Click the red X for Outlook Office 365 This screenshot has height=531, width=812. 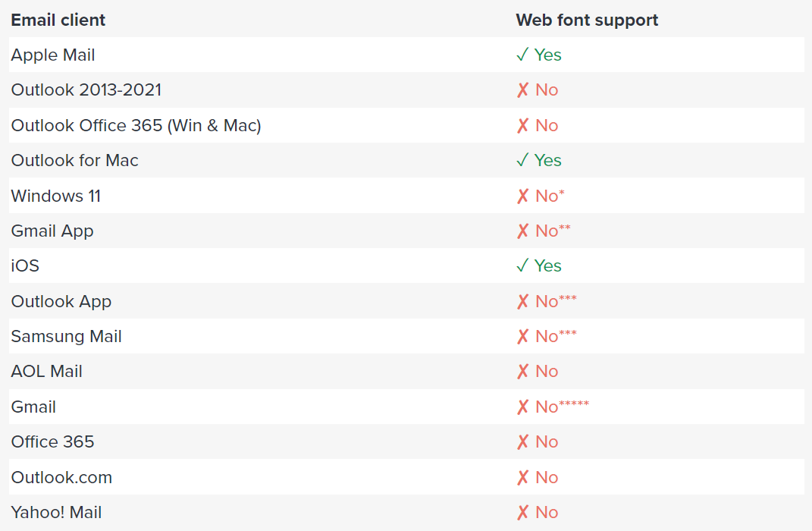click(x=522, y=125)
